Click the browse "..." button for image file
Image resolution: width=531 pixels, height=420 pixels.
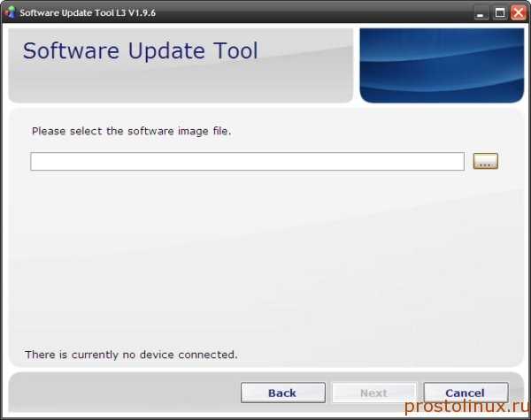pos(485,161)
